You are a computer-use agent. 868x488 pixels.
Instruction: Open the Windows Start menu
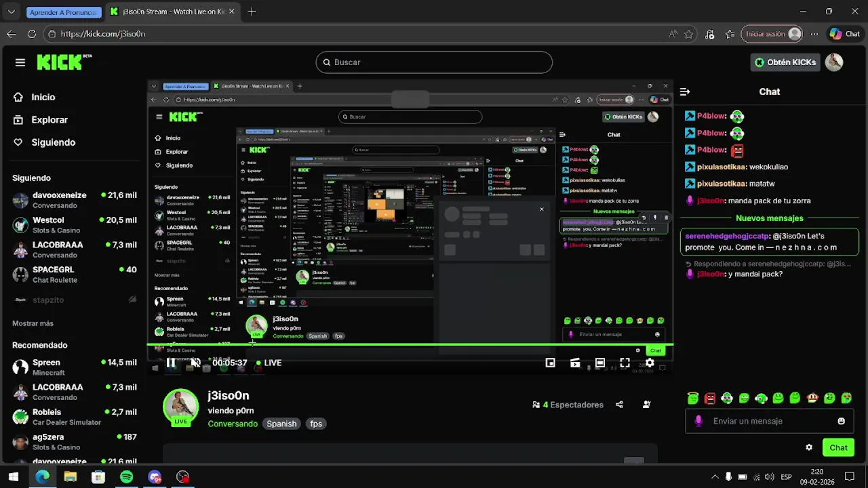(14, 477)
